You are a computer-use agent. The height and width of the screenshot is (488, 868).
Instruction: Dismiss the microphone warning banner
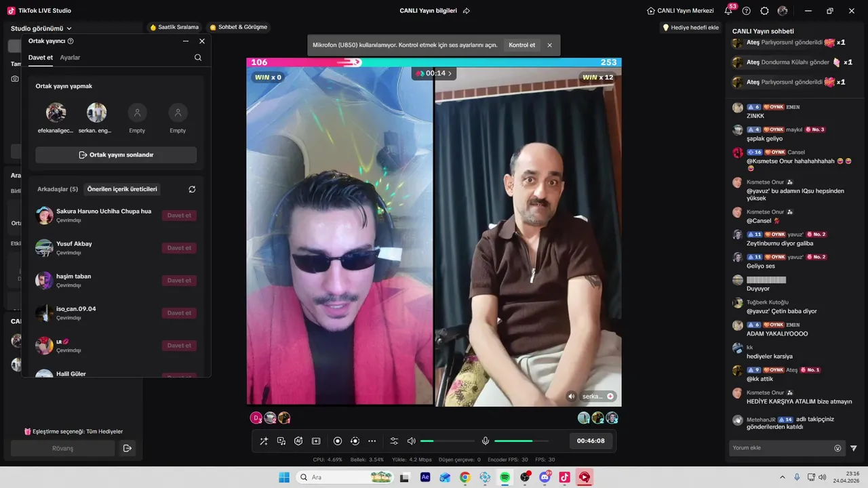[550, 45]
